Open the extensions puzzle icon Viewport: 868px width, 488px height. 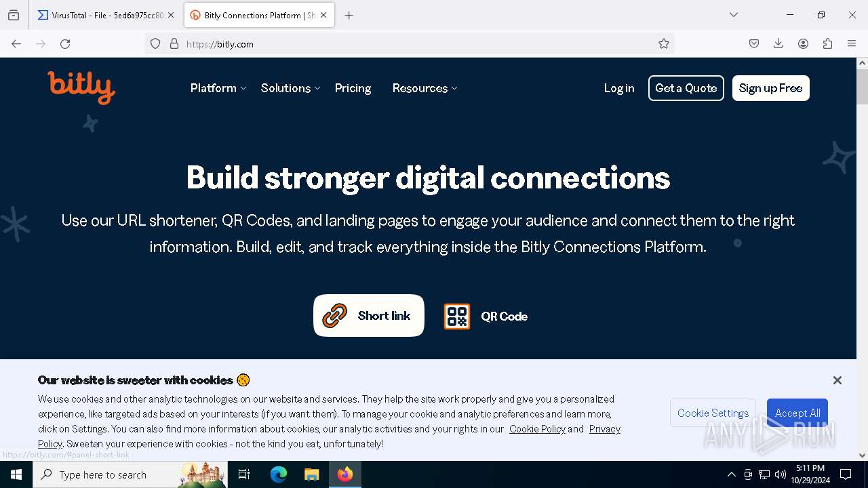point(827,44)
